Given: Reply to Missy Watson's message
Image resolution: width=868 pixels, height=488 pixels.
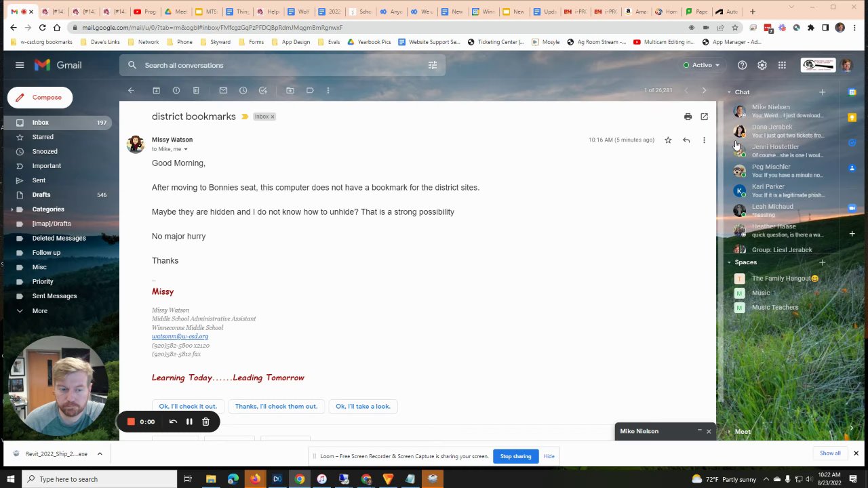Looking at the screenshot, I should coord(686,140).
